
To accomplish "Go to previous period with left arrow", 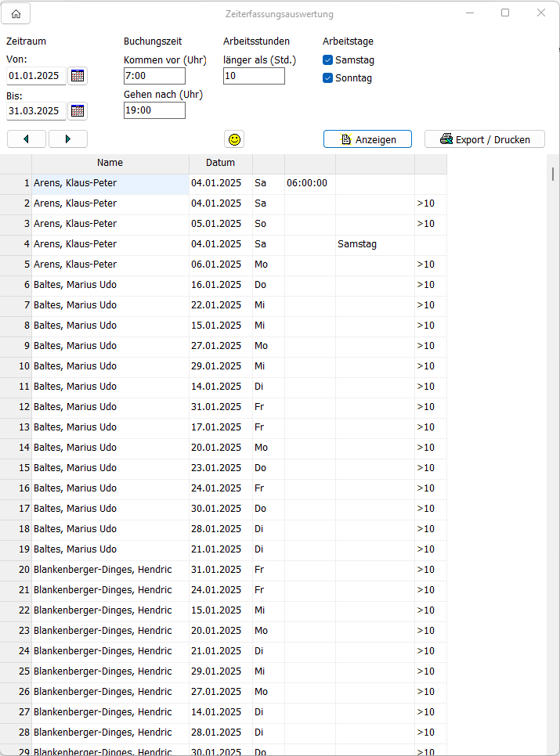I will coord(27,139).
